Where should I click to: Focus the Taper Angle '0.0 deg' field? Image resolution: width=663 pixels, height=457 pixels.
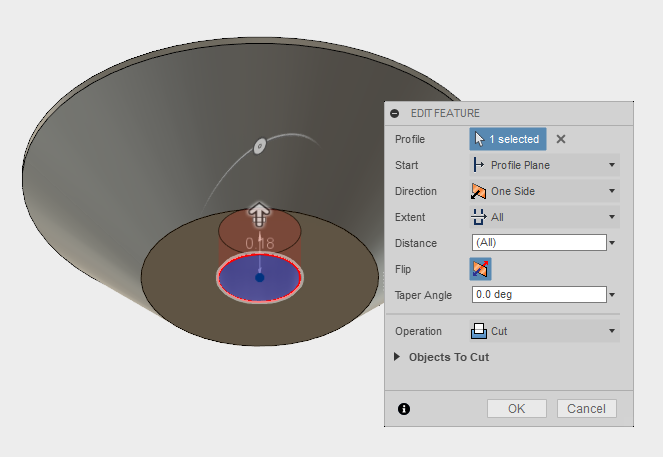point(539,295)
